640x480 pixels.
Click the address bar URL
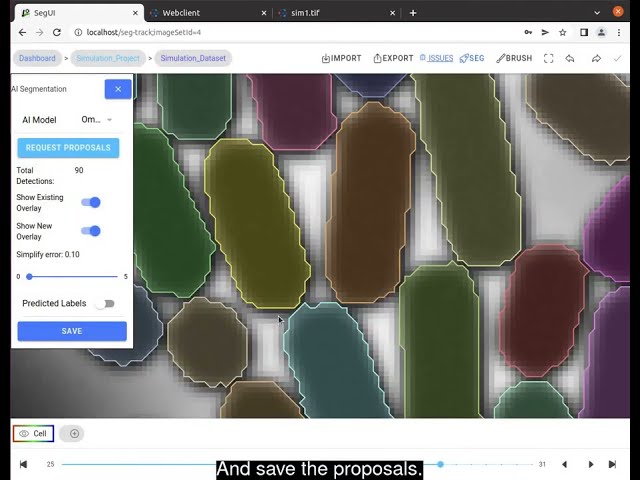click(144, 32)
